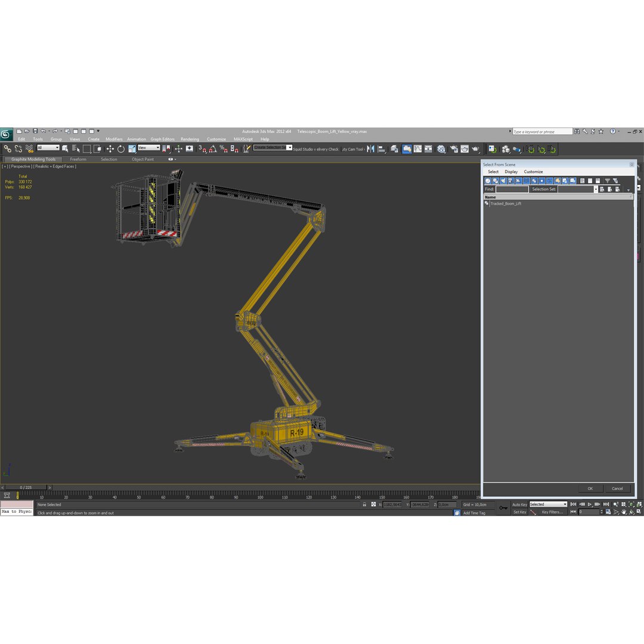Open the MAXScript menu
Image resolution: width=644 pixels, height=644 pixels.
pyautogui.click(x=243, y=139)
